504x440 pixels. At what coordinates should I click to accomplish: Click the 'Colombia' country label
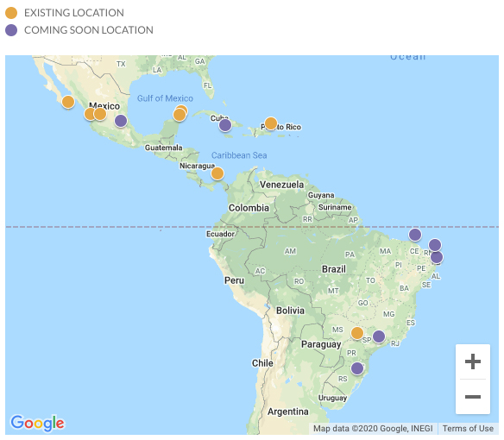point(249,208)
